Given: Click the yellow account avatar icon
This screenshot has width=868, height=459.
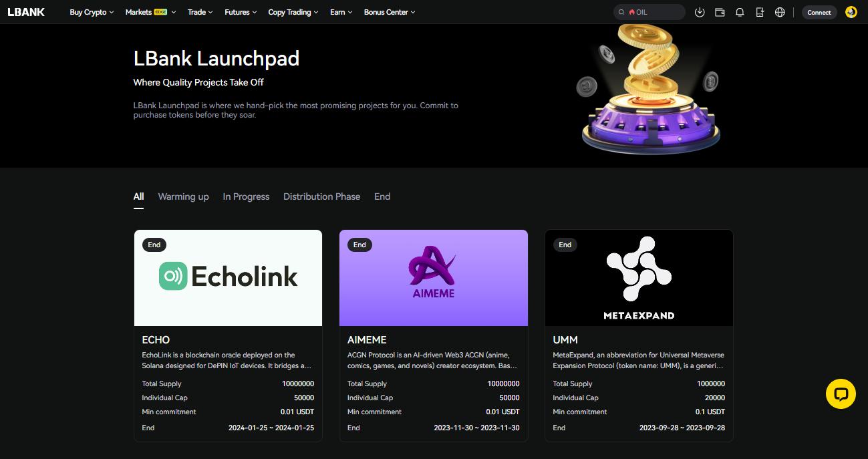Looking at the screenshot, I should (851, 12).
